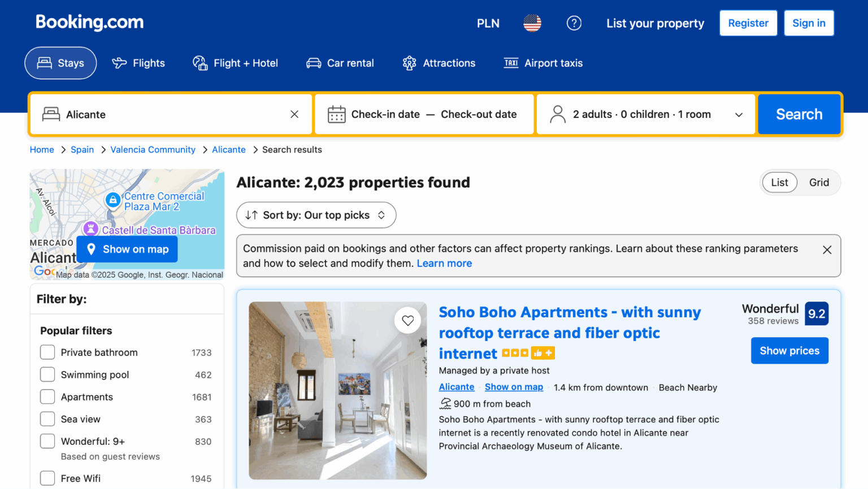Click the Booking.com logo

coord(90,23)
